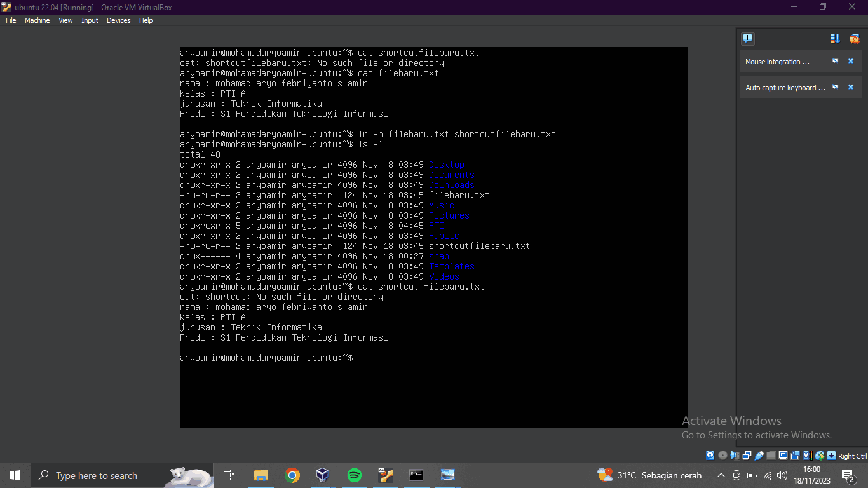Click the Right Ctrl host key label
Viewport: 868px width, 488px height.
pyautogui.click(x=853, y=456)
